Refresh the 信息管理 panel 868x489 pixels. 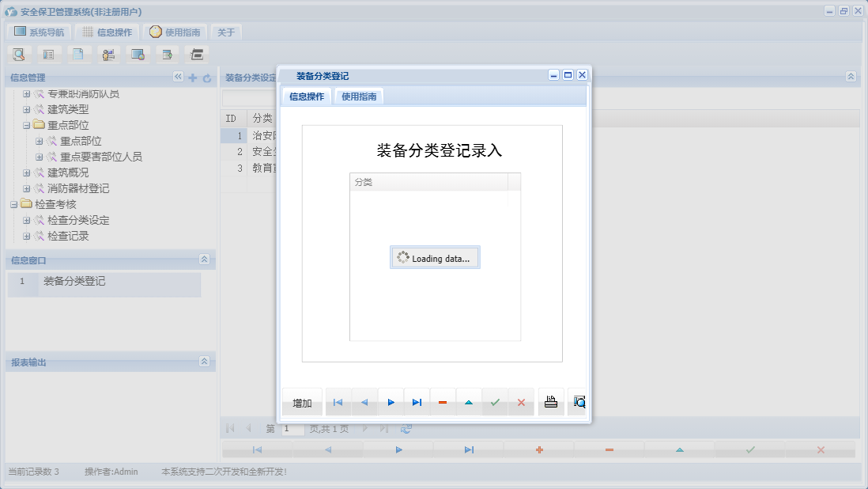[x=206, y=78]
